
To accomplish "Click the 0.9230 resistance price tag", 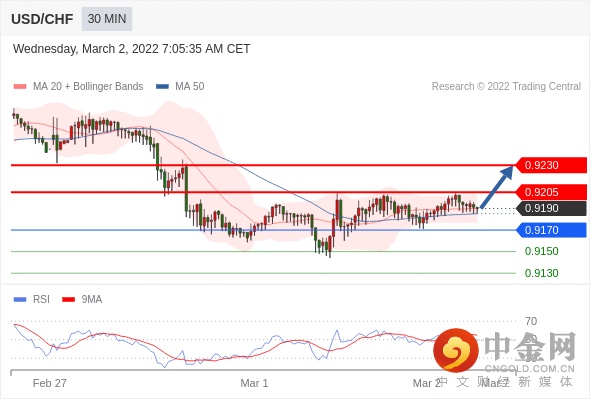I will tap(551, 165).
